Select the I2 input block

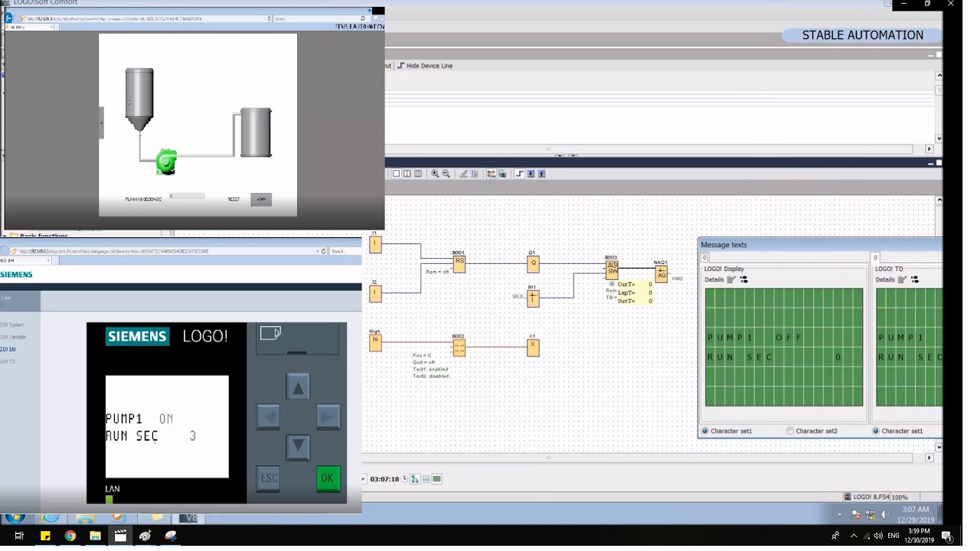[375, 293]
